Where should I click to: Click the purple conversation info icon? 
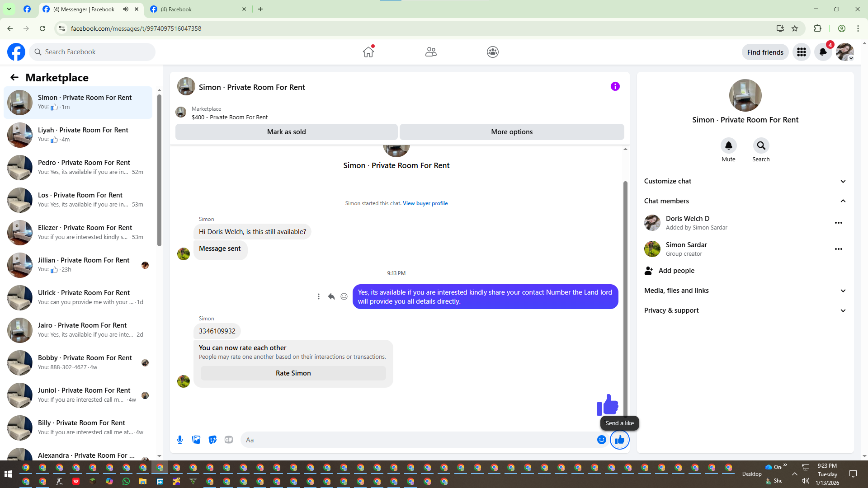(615, 86)
